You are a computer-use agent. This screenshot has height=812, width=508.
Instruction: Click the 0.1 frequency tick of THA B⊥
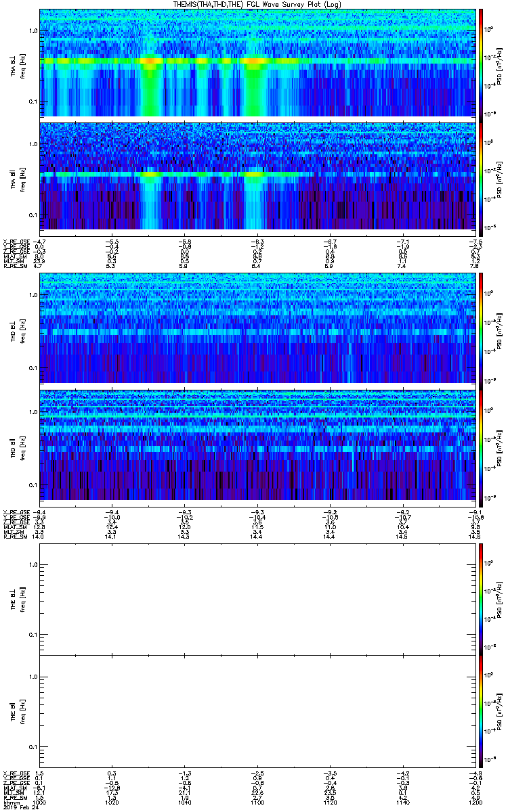[33, 102]
